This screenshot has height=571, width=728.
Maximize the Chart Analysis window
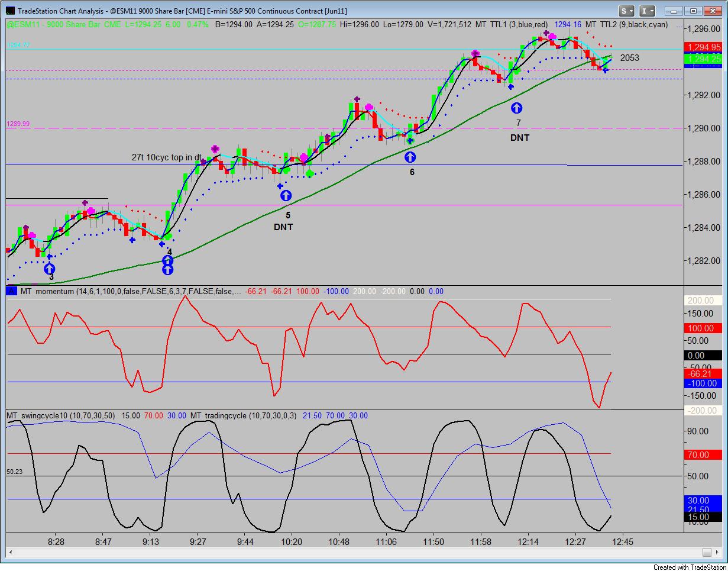coord(694,11)
